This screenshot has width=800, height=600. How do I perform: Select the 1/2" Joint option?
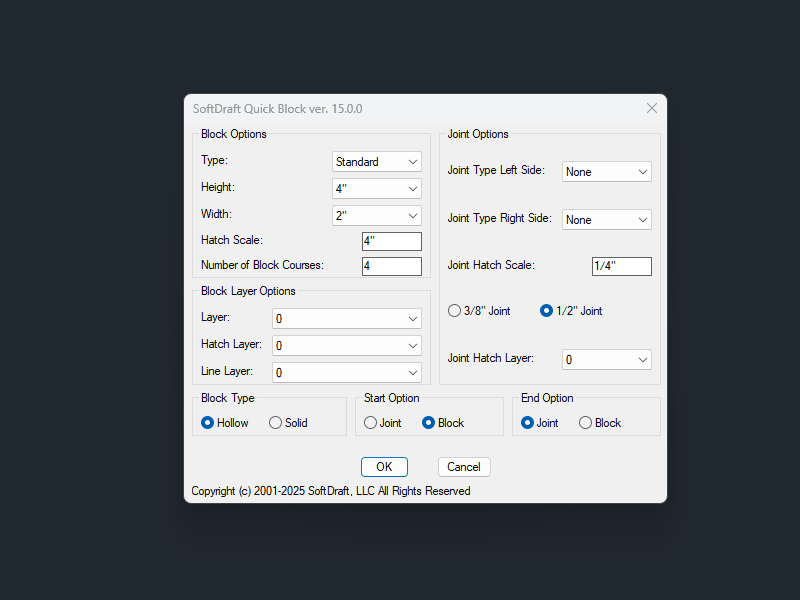546,310
